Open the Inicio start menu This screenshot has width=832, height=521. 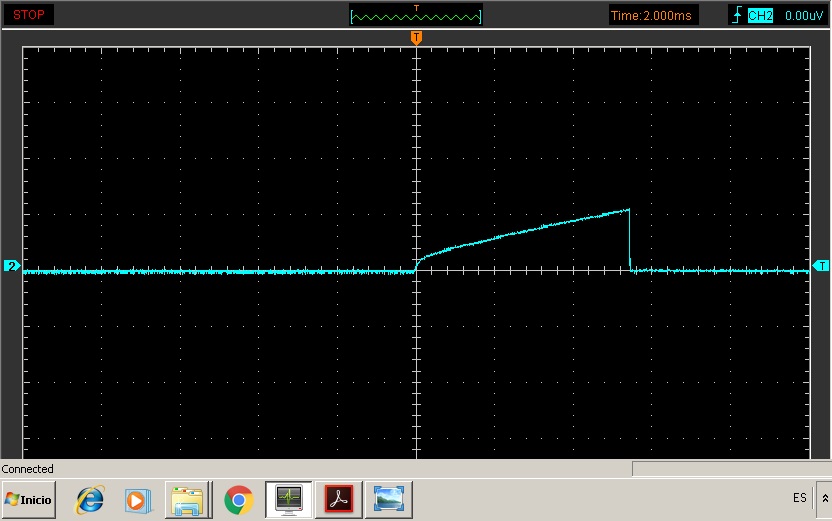pos(29,498)
